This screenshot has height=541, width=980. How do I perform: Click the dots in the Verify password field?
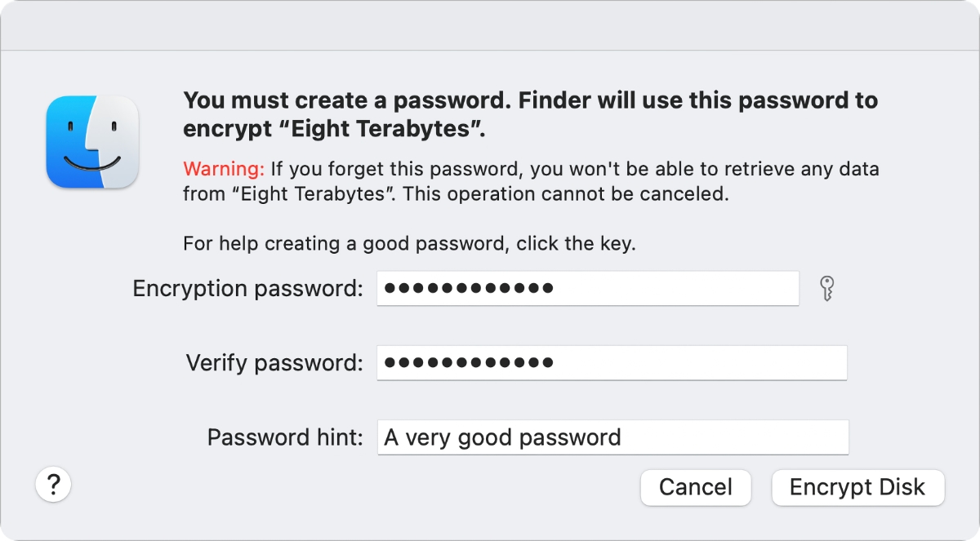click(469, 362)
